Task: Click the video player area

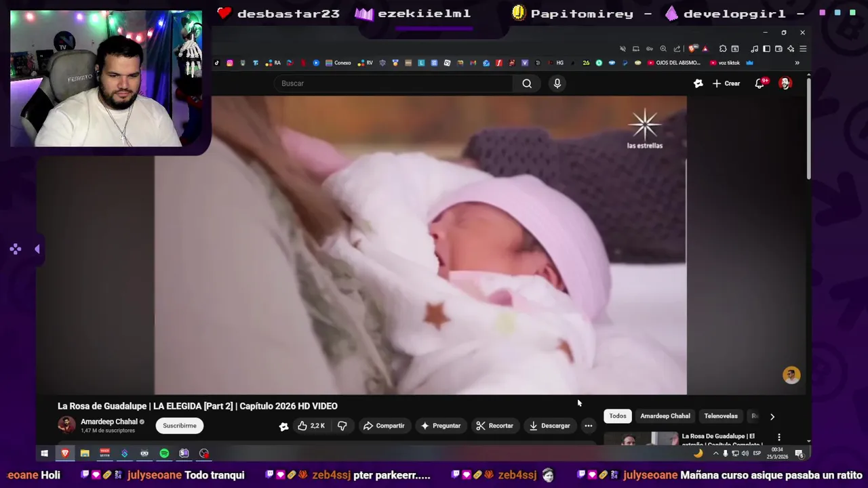Action: (x=420, y=245)
